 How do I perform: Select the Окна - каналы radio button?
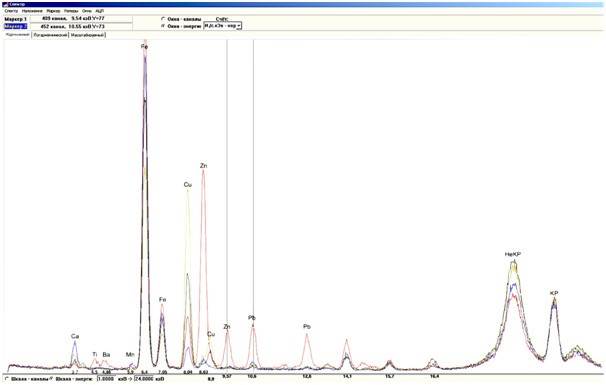pyautogui.click(x=163, y=19)
